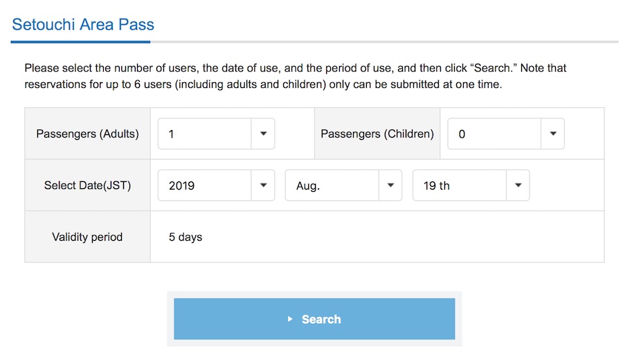Click the small triangle icon on the Search button
The image size is (623, 364).
[291, 319]
